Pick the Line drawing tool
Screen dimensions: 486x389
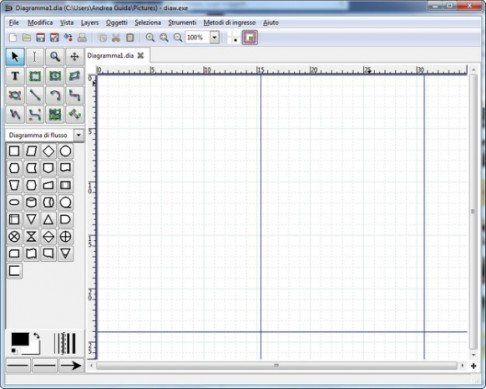(x=35, y=96)
